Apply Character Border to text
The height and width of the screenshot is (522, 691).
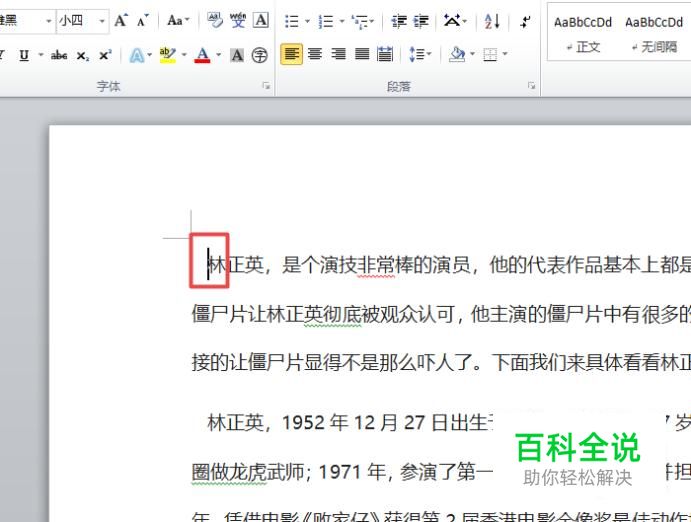[x=261, y=20]
